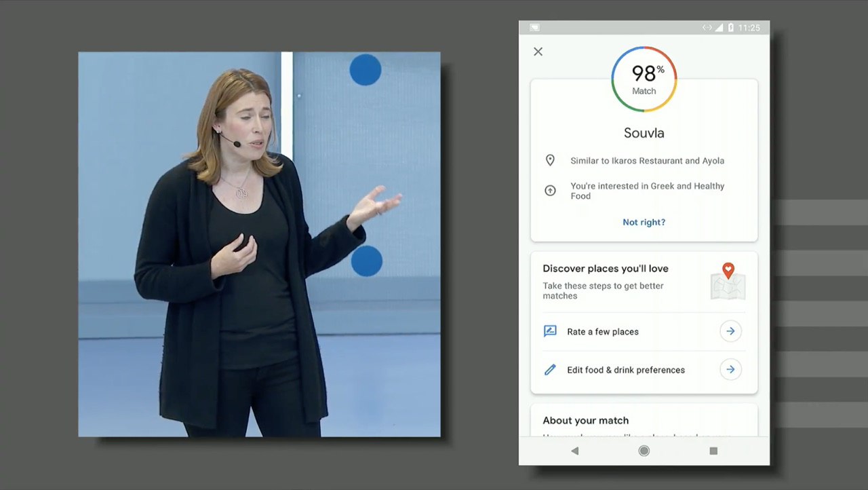Open the 'Not right?' link
The height and width of the screenshot is (490, 868).
[644, 222]
